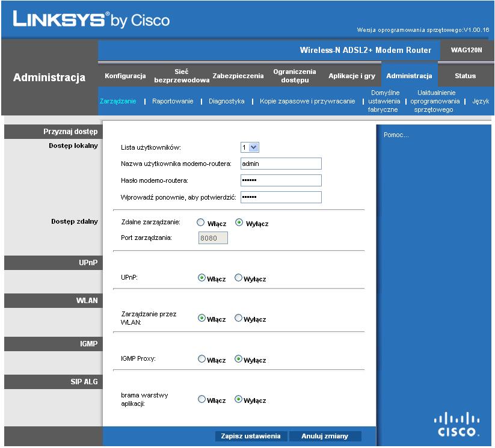Select Wyłącz for brama warstwy aplikacji
Screen dimensions: 495x448
tap(238, 399)
